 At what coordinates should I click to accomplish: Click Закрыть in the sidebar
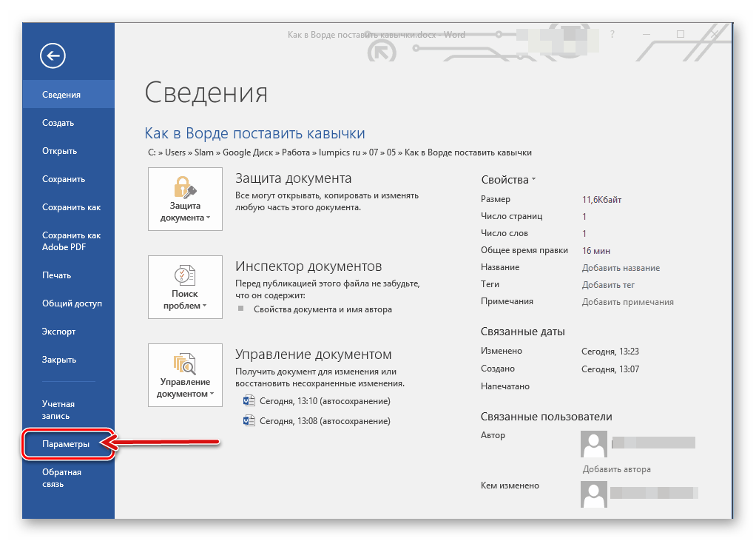click(69, 360)
